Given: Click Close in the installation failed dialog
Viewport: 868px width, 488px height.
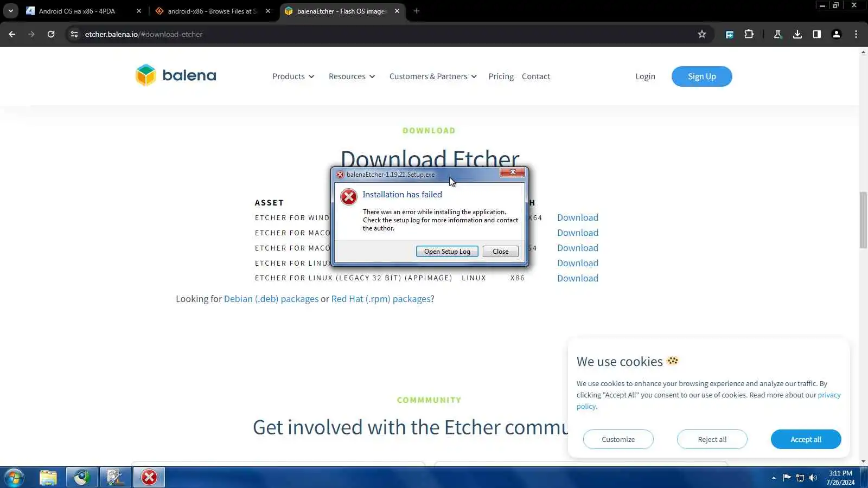Looking at the screenshot, I should click(500, 252).
